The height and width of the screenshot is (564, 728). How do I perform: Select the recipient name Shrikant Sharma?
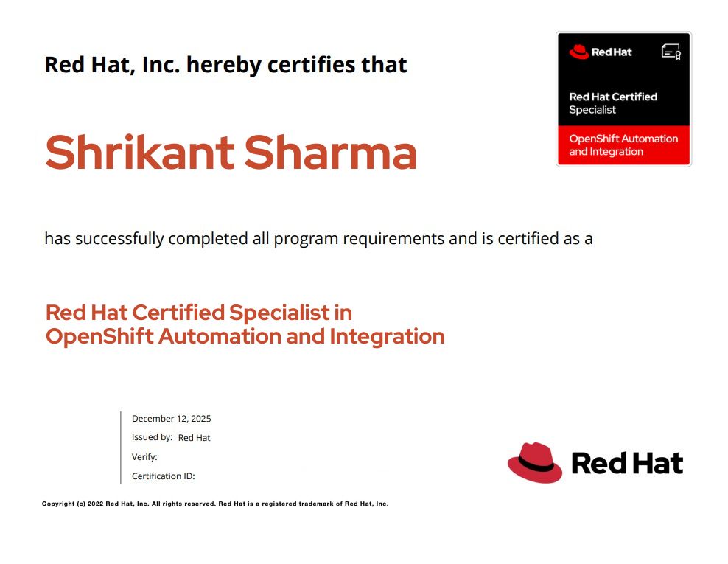point(231,152)
